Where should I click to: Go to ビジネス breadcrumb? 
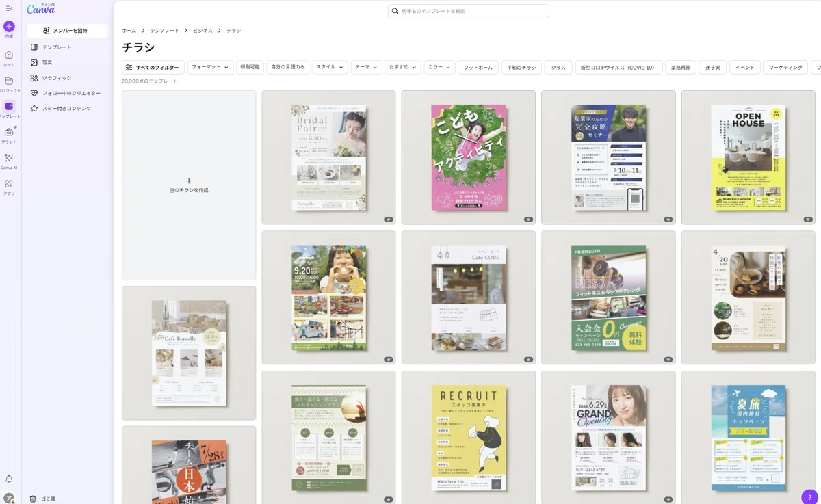point(203,31)
